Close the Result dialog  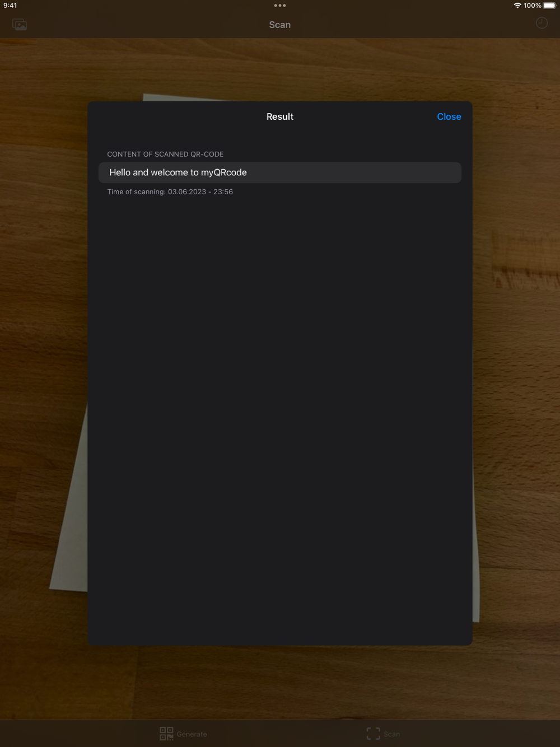(449, 116)
